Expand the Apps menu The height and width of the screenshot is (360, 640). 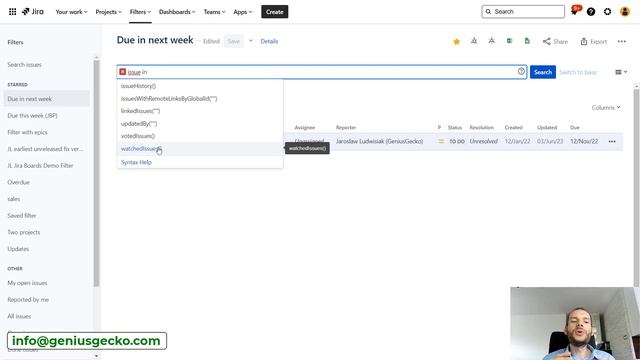pos(242,12)
